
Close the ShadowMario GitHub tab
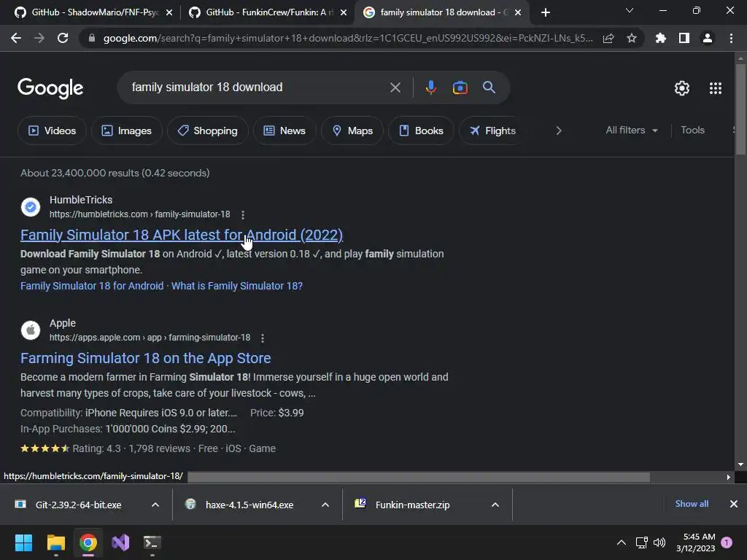coord(169,12)
